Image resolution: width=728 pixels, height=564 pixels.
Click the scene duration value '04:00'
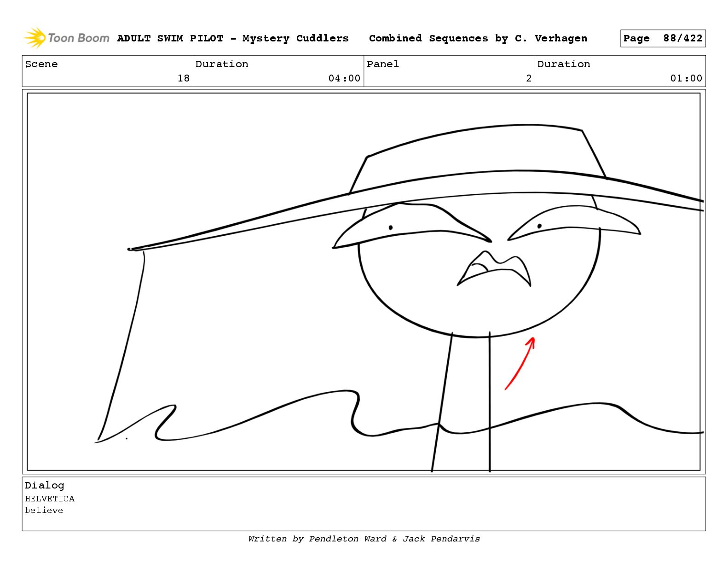click(344, 78)
